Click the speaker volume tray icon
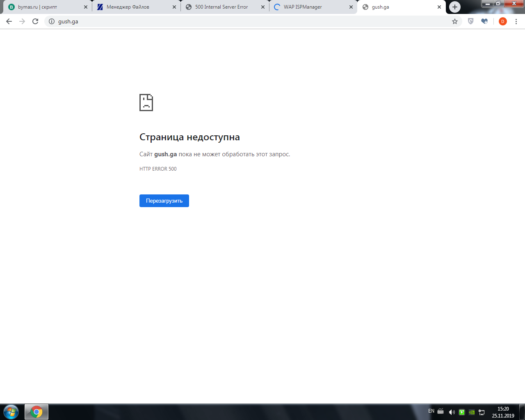The height and width of the screenshot is (420, 525). (x=452, y=412)
